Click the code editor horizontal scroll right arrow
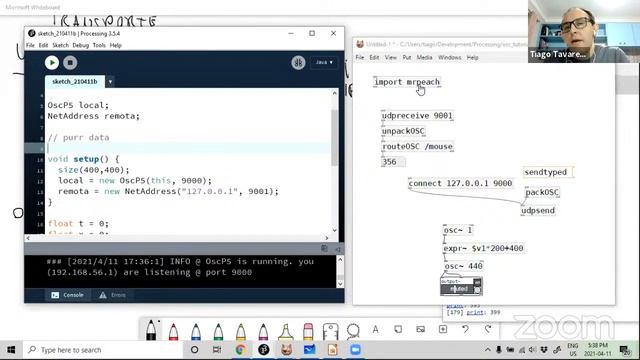Screen dimensions: 640x360 click(x=327, y=238)
